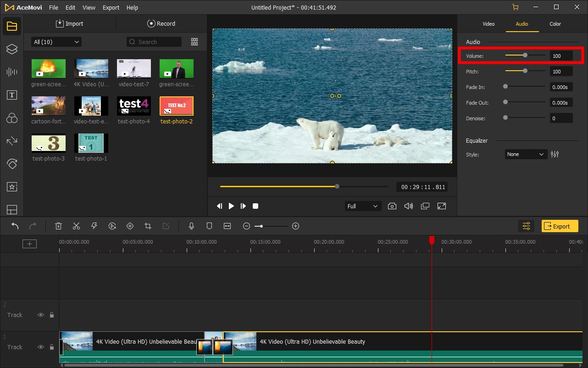Open the Export menu
The width and height of the screenshot is (588, 368).
111,7
